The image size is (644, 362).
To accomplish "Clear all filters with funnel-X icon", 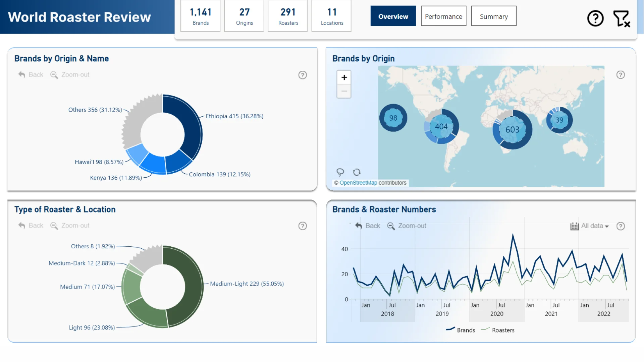I will pyautogui.click(x=622, y=18).
